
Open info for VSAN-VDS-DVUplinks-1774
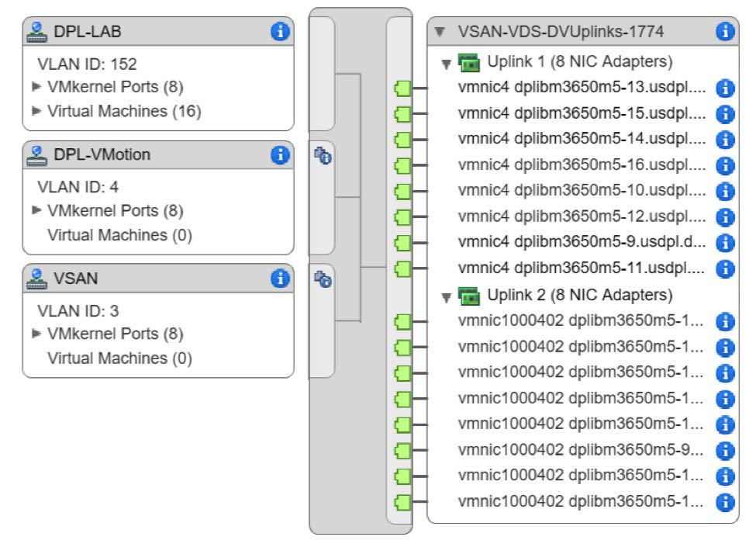coord(725,32)
